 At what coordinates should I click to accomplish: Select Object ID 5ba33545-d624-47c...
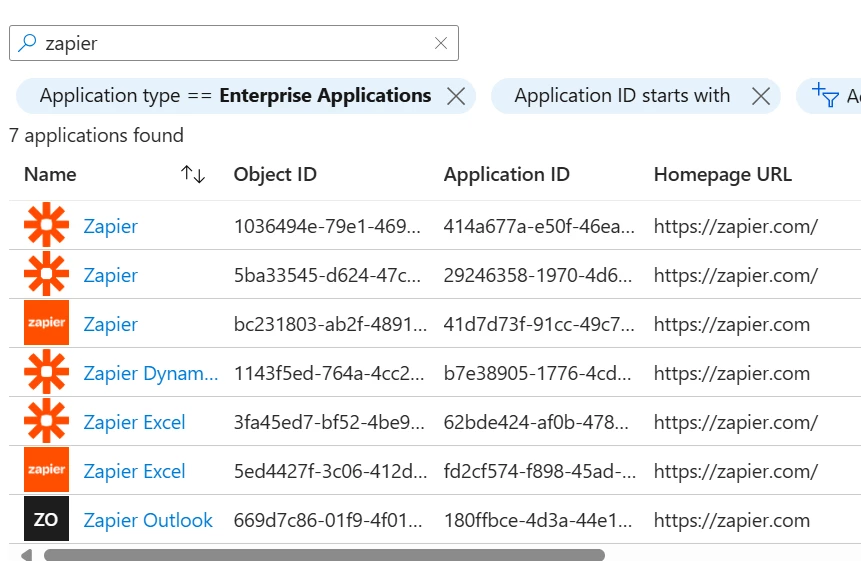coord(327,275)
